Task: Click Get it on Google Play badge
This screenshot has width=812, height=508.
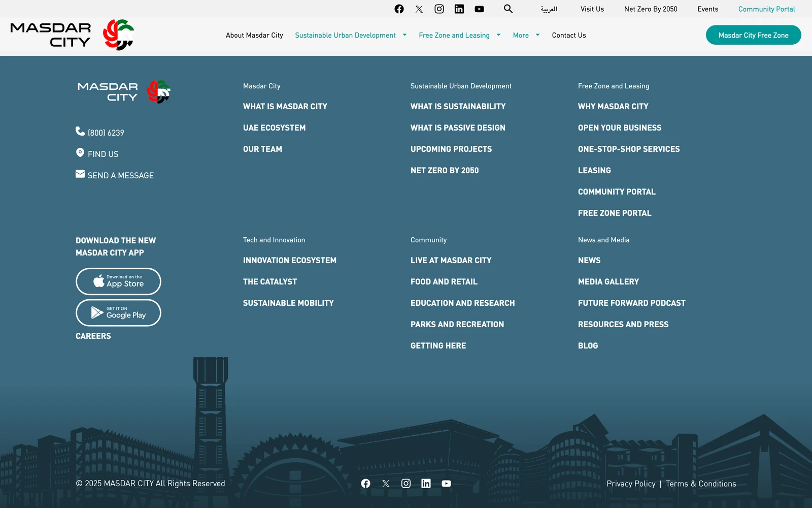Action: point(118,313)
